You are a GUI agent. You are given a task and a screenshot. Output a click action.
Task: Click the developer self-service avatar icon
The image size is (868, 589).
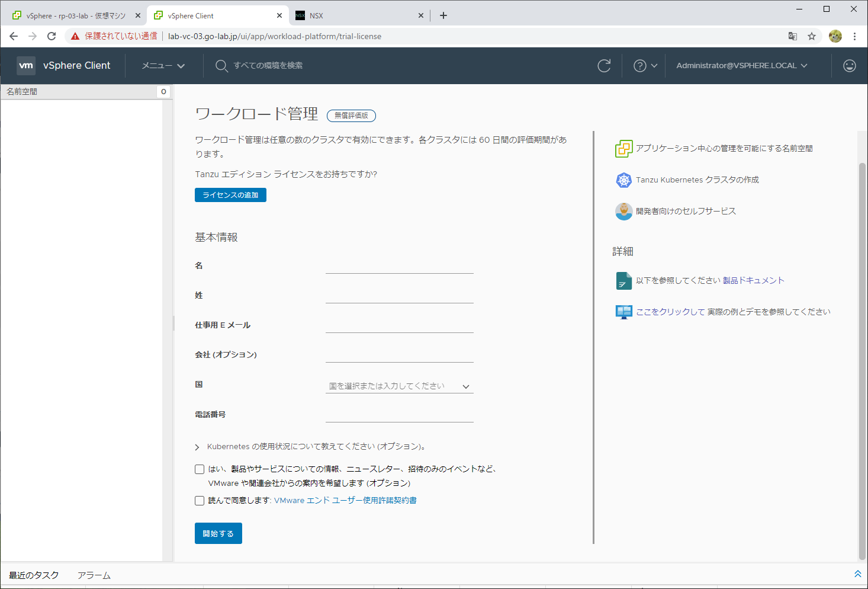(x=624, y=212)
